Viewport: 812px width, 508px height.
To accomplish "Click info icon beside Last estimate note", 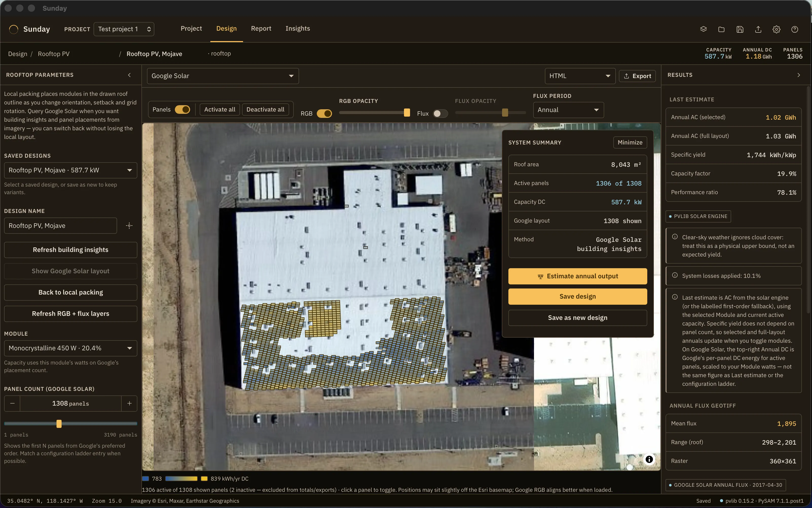I will 675,297.
